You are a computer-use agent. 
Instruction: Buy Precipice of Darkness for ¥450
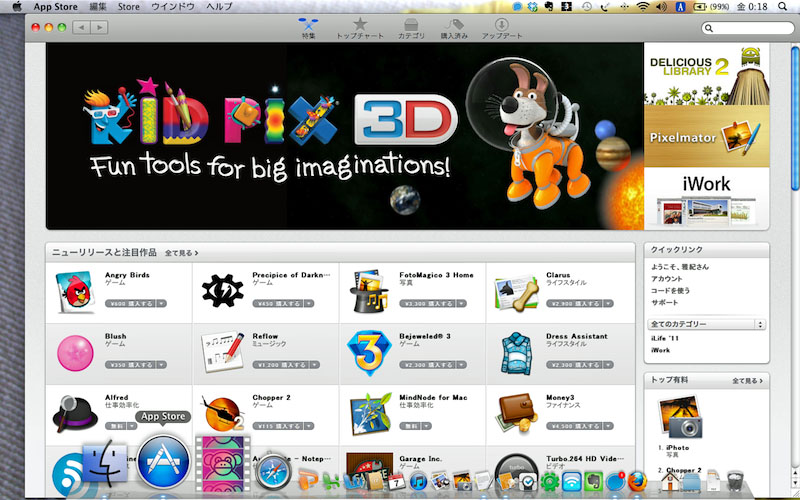click(278, 304)
